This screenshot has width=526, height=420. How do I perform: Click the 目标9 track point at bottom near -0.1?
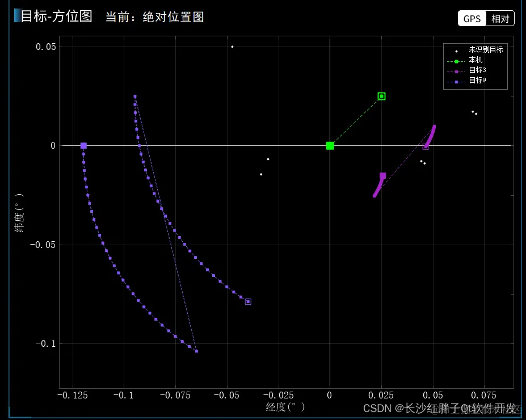point(196,351)
